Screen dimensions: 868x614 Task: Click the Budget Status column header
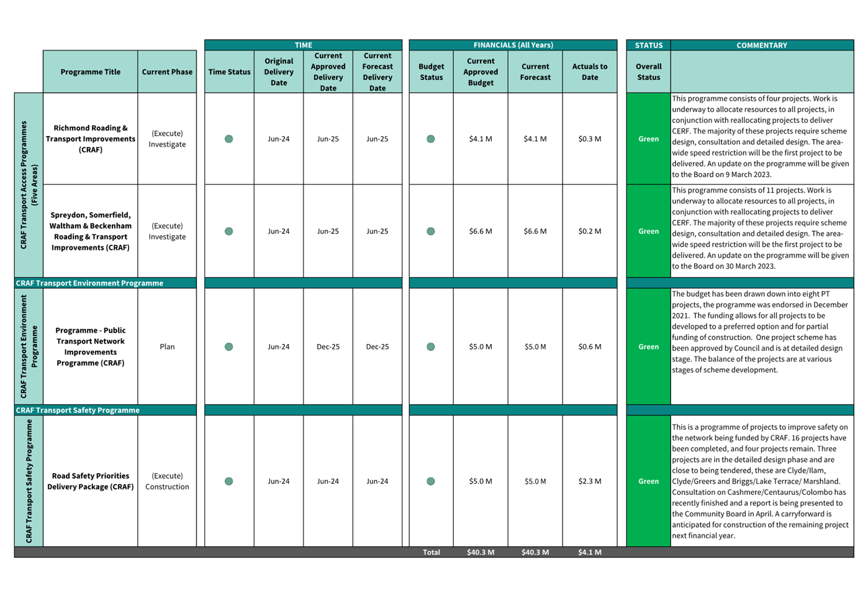(x=431, y=72)
